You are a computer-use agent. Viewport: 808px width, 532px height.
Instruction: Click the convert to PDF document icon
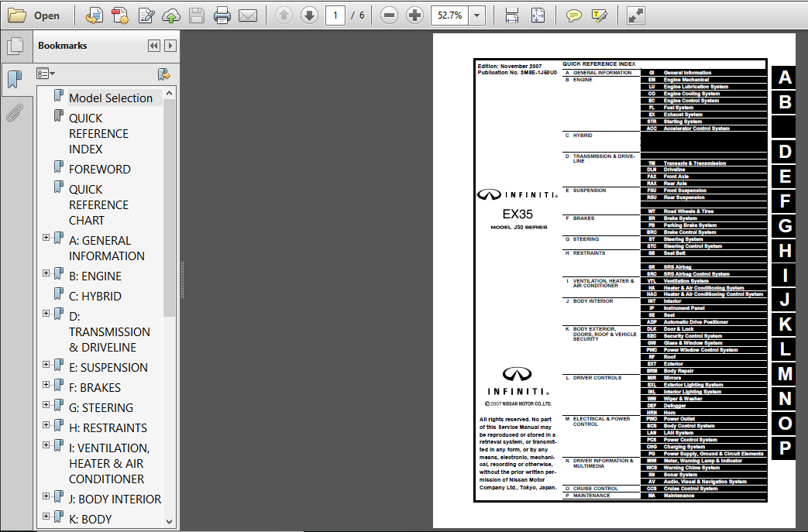point(94,15)
